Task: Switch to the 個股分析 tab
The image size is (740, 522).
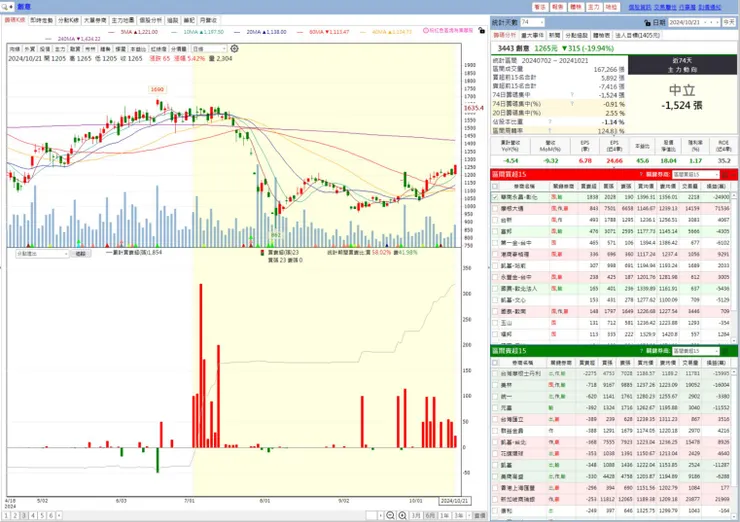Action: point(150,20)
